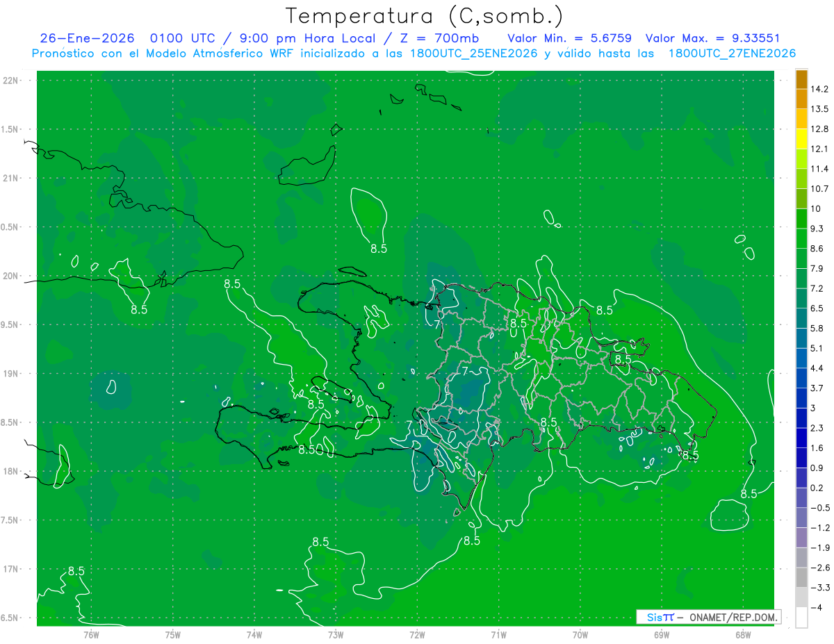The width and height of the screenshot is (834, 644).
Task: Pick the white swatch below the -4 label
Action: (801, 618)
